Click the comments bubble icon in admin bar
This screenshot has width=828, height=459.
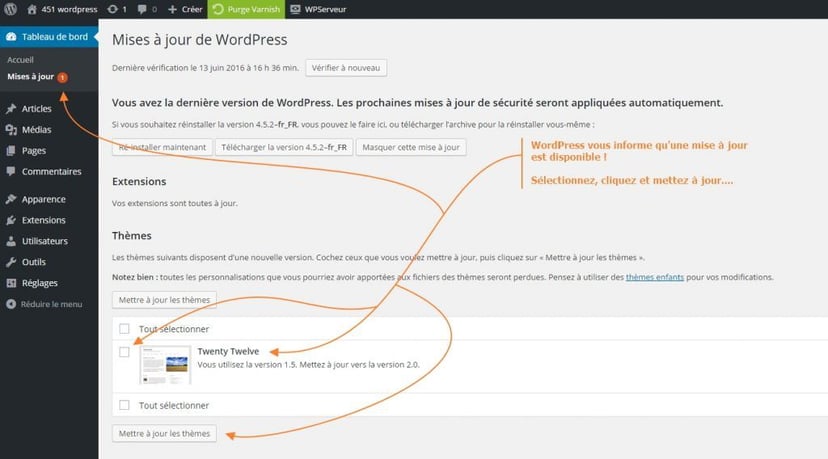point(144,9)
